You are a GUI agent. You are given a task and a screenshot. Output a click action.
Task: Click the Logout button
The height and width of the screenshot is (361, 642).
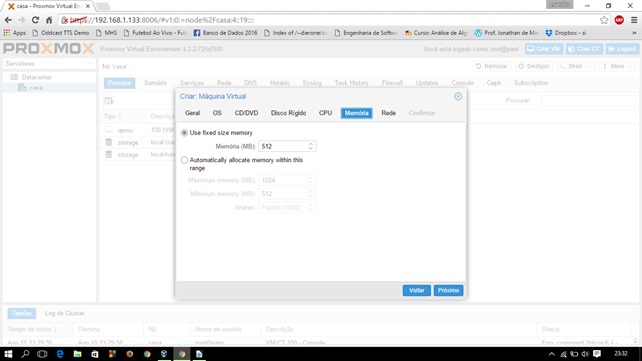click(622, 49)
